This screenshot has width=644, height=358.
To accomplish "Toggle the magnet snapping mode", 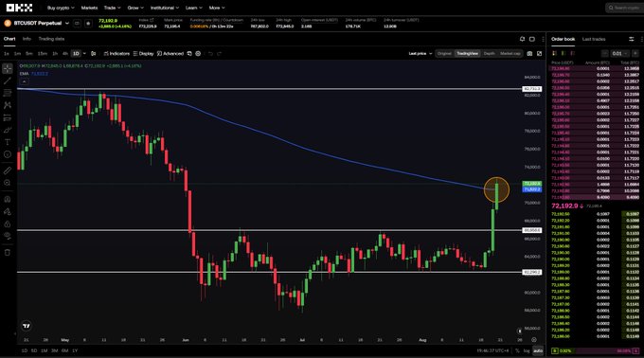I will point(8,199).
